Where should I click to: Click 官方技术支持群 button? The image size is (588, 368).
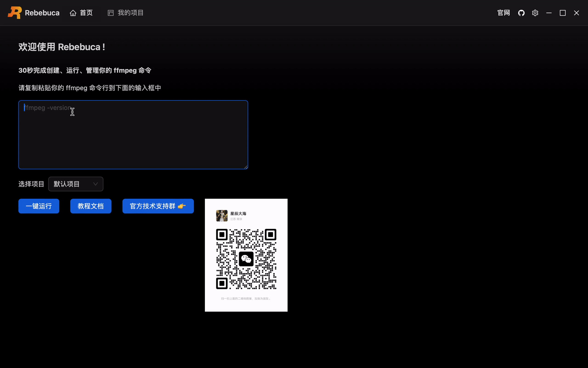pos(153,206)
